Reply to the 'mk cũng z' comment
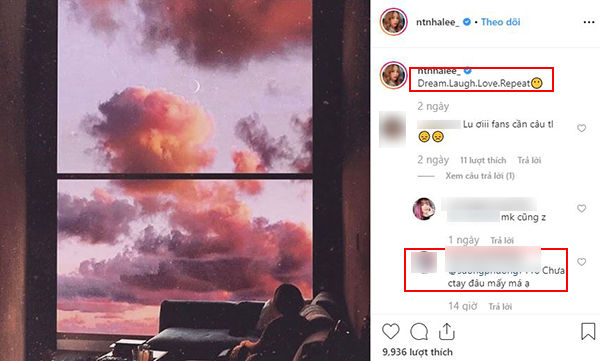600x361 pixels. point(502,240)
